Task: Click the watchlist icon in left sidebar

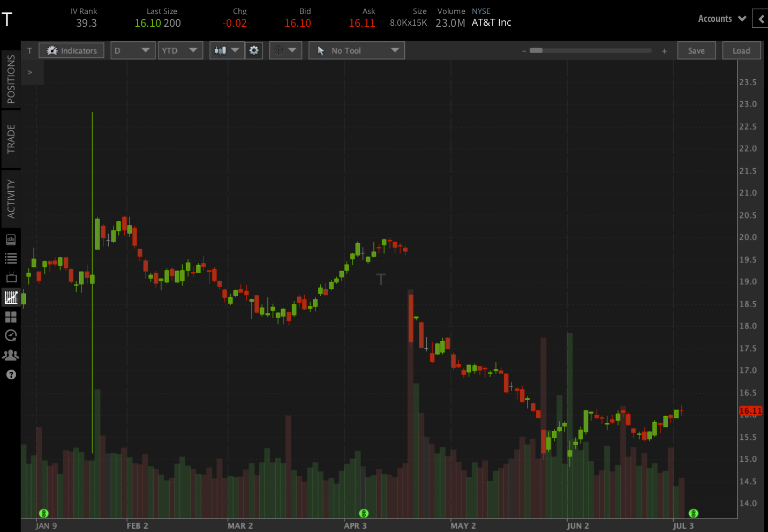Action: [11, 258]
